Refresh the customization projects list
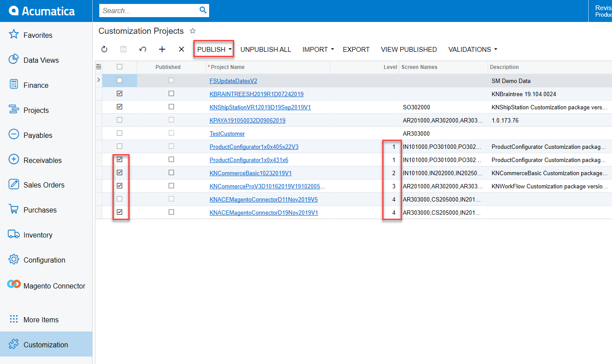 click(104, 49)
